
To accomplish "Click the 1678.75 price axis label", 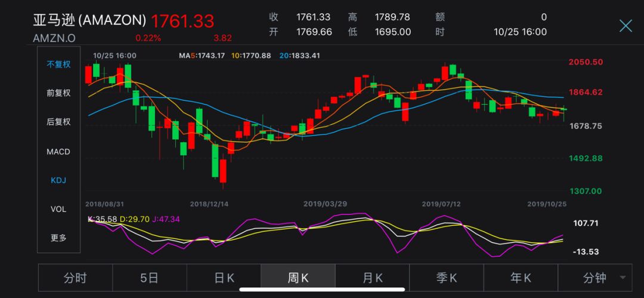I will tap(586, 126).
